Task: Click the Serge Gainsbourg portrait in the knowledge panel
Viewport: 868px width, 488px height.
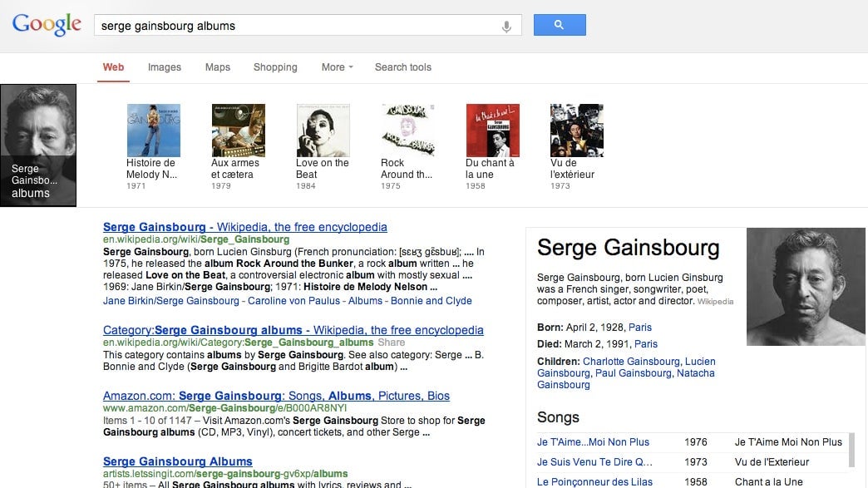Action: [806, 287]
